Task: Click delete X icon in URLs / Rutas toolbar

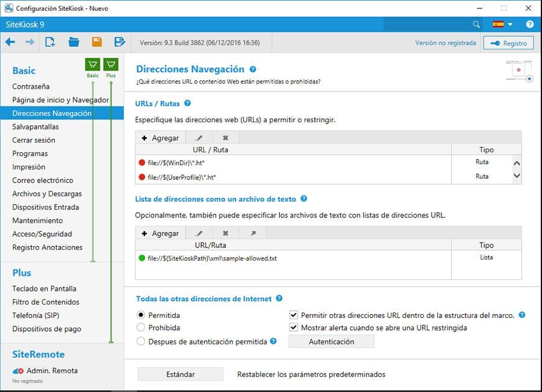Action: (226, 138)
